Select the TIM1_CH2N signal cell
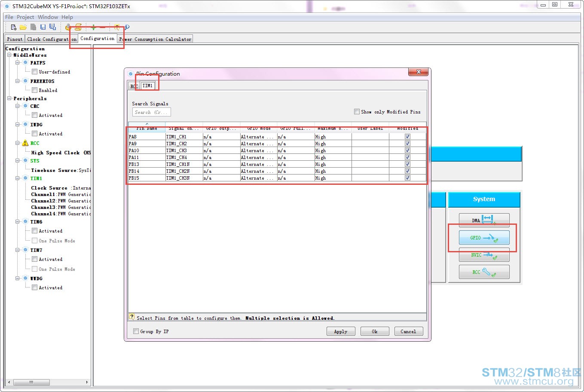 pyautogui.click(x=184, y=171)
